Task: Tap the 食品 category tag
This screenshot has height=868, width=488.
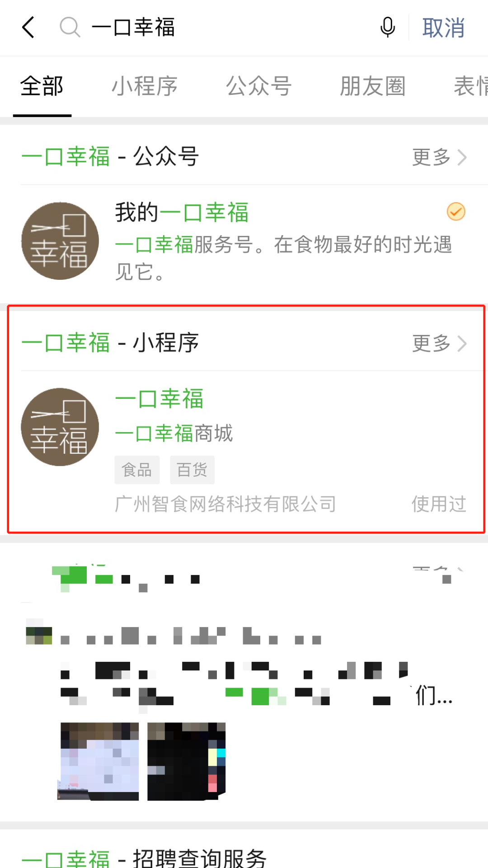Action: click(137, 470)
